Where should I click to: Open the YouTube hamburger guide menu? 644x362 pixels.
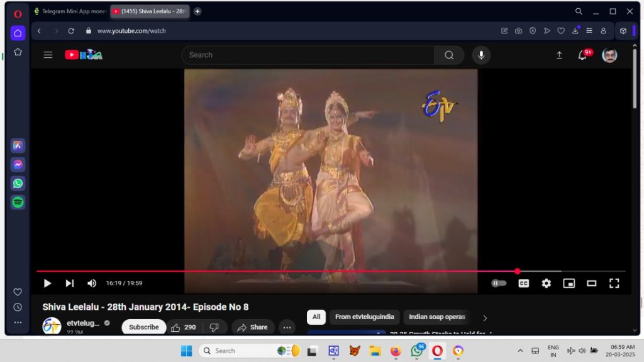click(48, 55)
